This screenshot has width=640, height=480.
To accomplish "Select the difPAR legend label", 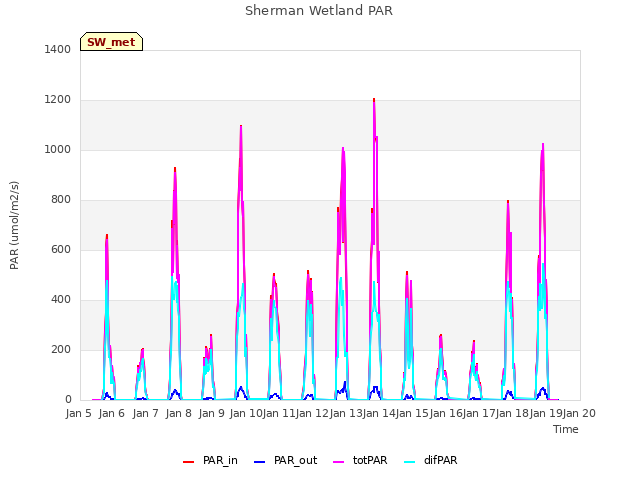I will coord(440,460).
